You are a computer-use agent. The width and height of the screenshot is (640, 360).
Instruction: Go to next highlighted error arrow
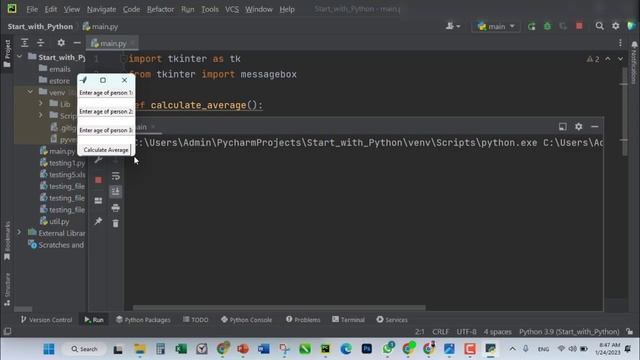click(x=620, y=59)
